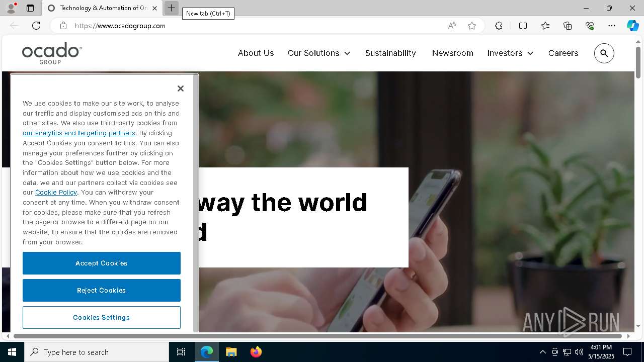
Task: Close the Technology & Automation tab
Action: point(154,8)
